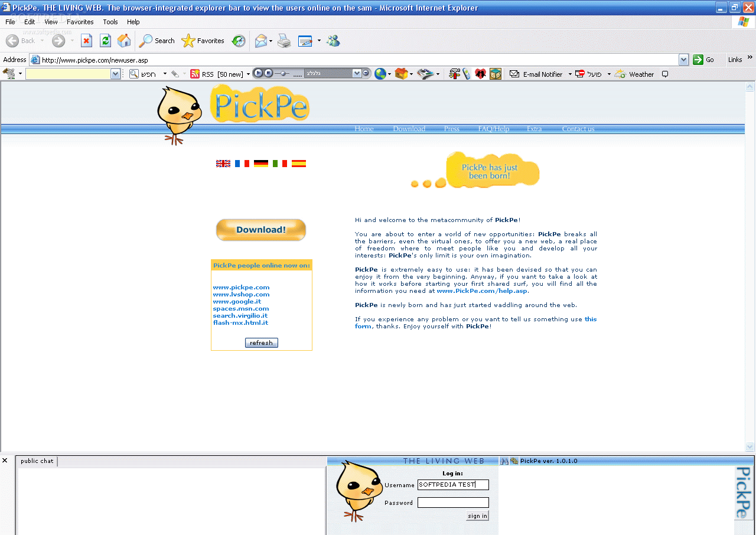Stop the toolbar radio player

268,73
